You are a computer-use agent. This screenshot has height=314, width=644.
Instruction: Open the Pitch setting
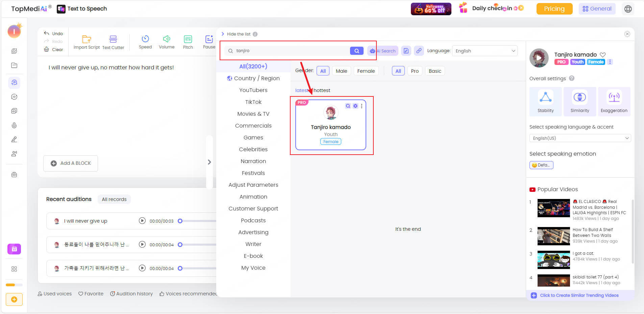click(x=188, y=42)
